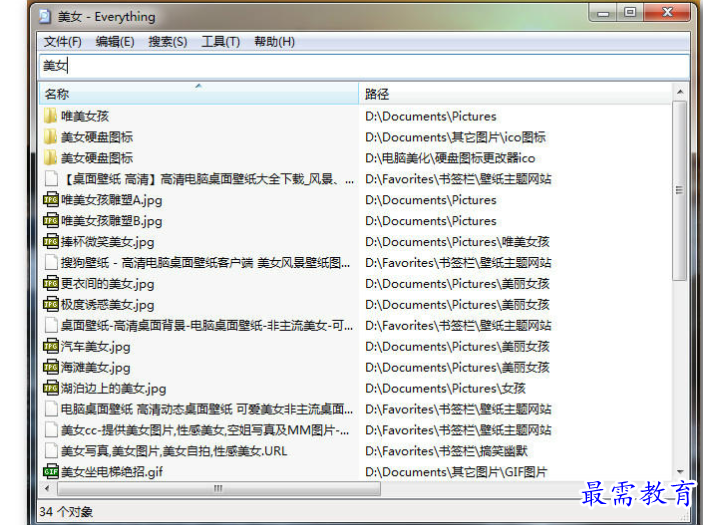Click the horizontal scrollbar thumb
Screen dimensions: 703x525
tap(218, 488)
